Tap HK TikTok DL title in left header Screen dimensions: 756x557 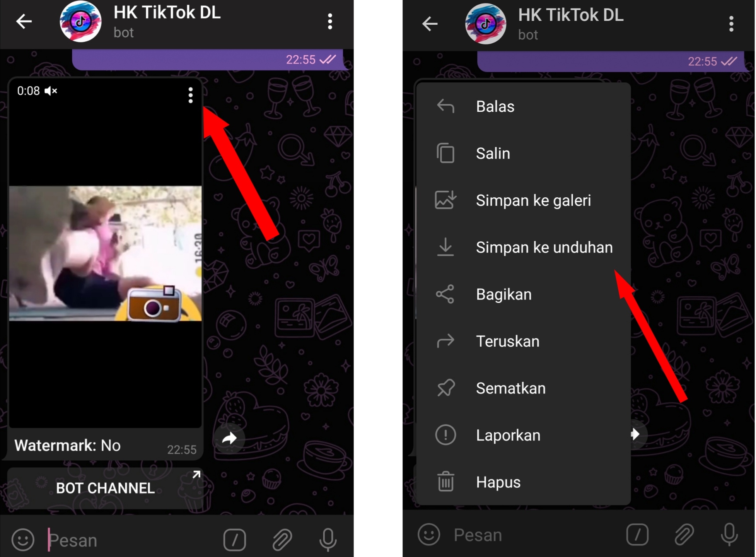pos(167,12)
